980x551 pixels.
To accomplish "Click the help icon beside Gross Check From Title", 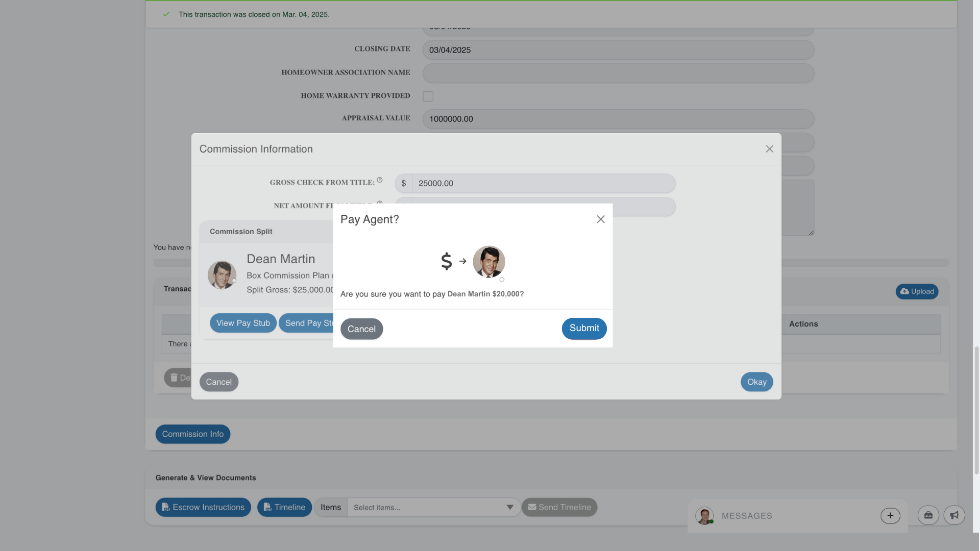I will 380,180.
